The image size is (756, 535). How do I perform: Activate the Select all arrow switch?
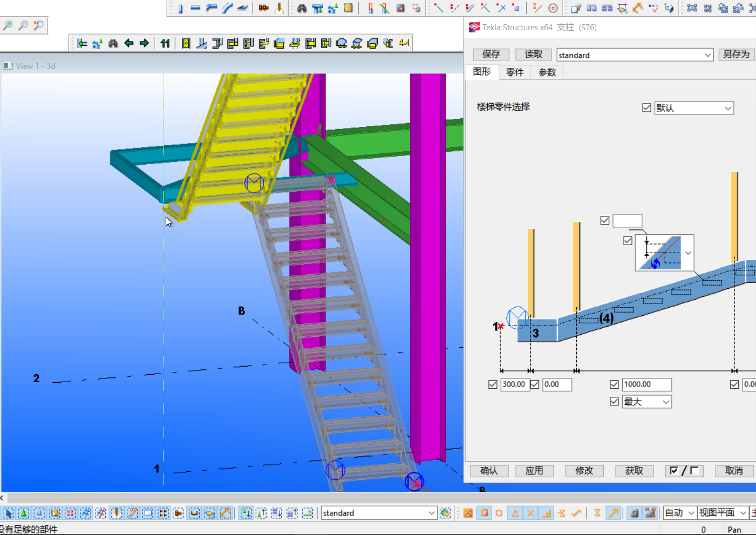pos(8,513)
